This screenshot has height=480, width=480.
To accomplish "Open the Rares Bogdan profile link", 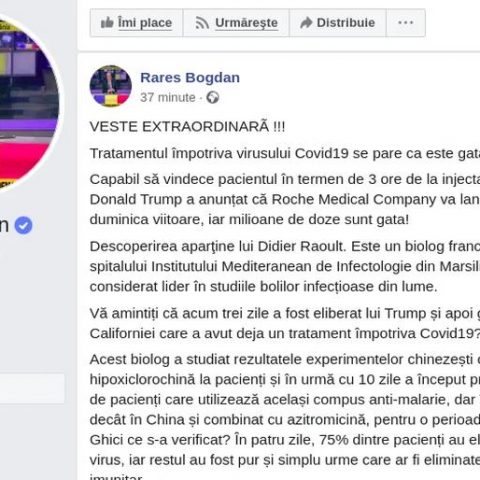I will [x=190, y=78].
